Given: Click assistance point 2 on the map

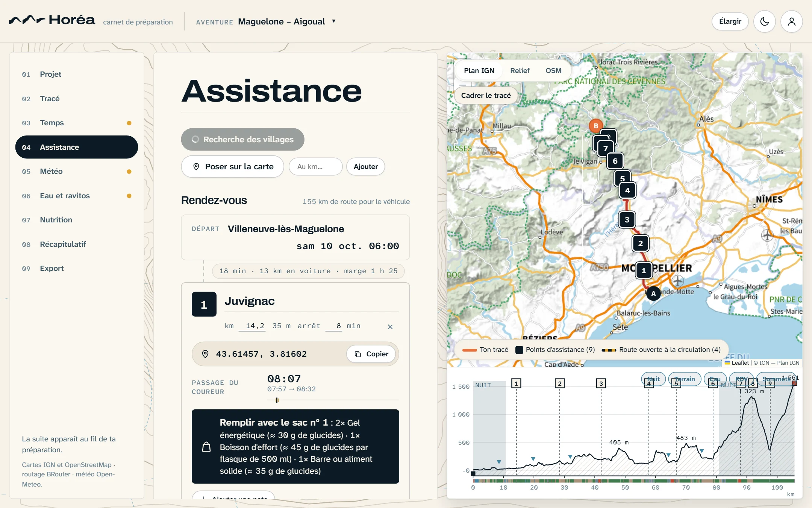Looking at the screenshot, I should pos(640,243).
